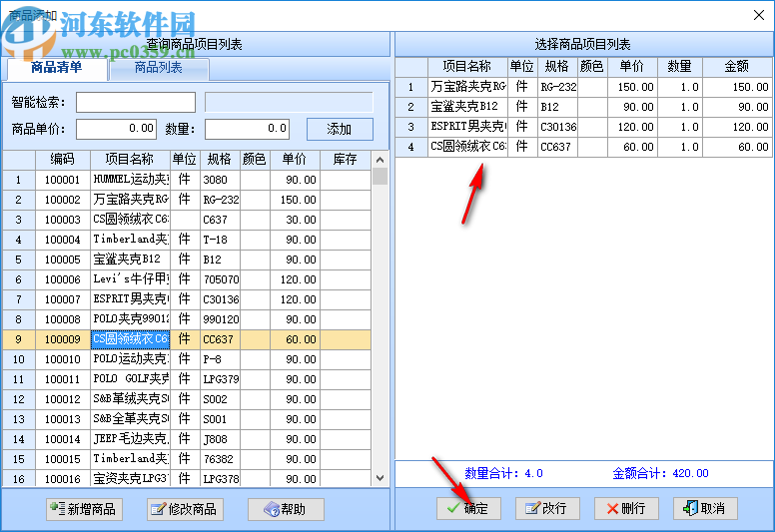Click the 数量合计 total label
Viewport: 775px width, 532px height.
point(503,473)
